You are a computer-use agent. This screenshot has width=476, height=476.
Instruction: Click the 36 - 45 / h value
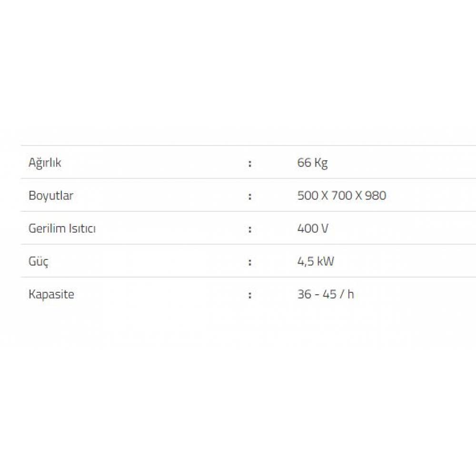coord(326,294)
